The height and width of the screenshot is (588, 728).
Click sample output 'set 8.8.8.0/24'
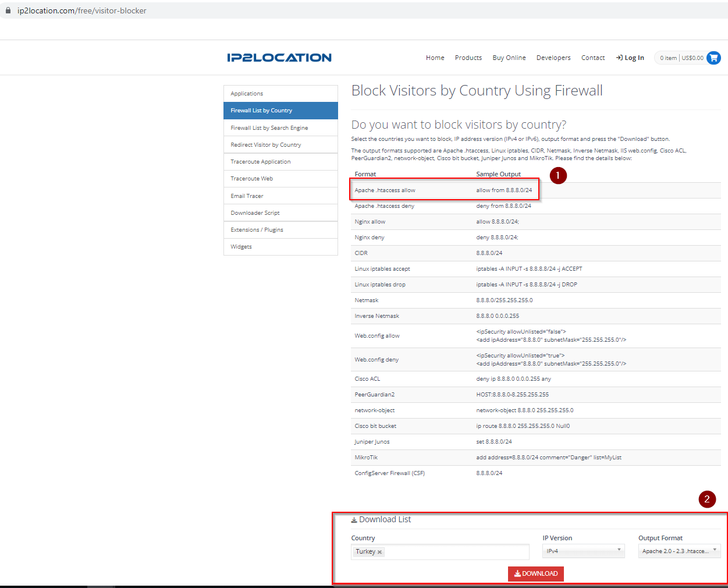pyautogui.click(x=494, y=442)
